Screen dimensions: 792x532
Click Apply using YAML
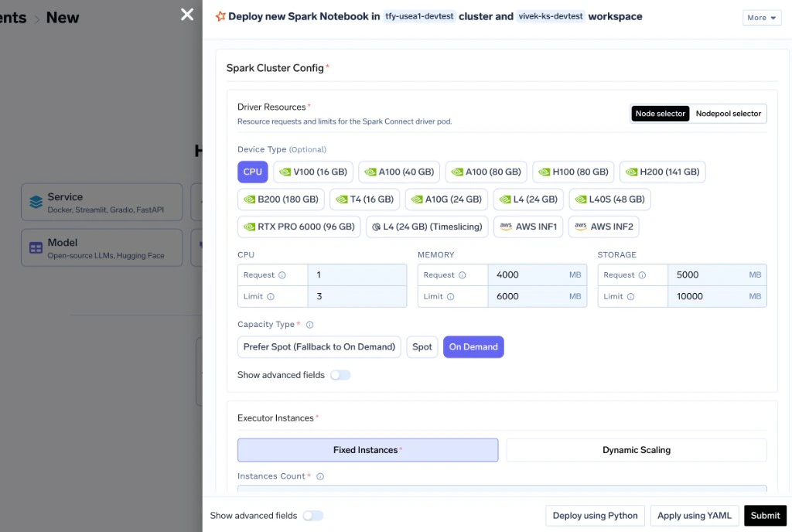tap(694, 515)
